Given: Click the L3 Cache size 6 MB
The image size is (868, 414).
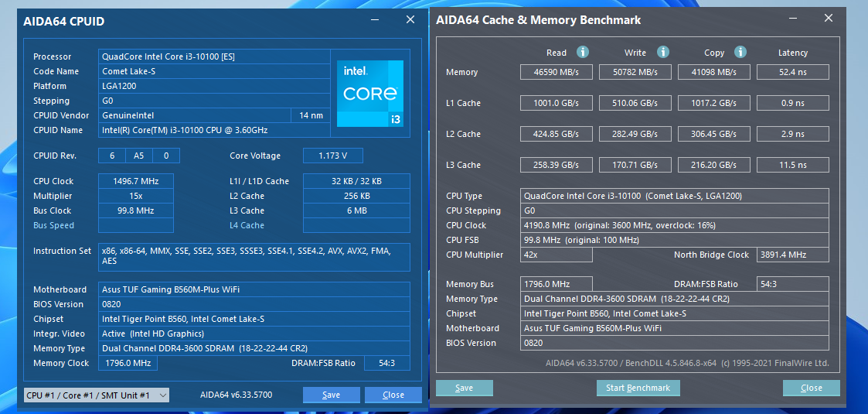Looking at the screenshot, I should (x=356, y=210).
